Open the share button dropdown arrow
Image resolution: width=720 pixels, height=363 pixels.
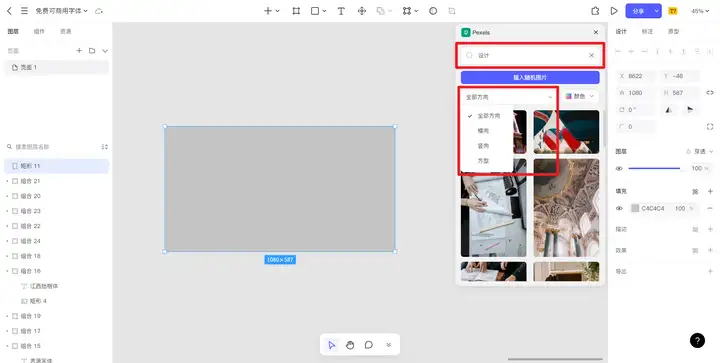point(657,11)
